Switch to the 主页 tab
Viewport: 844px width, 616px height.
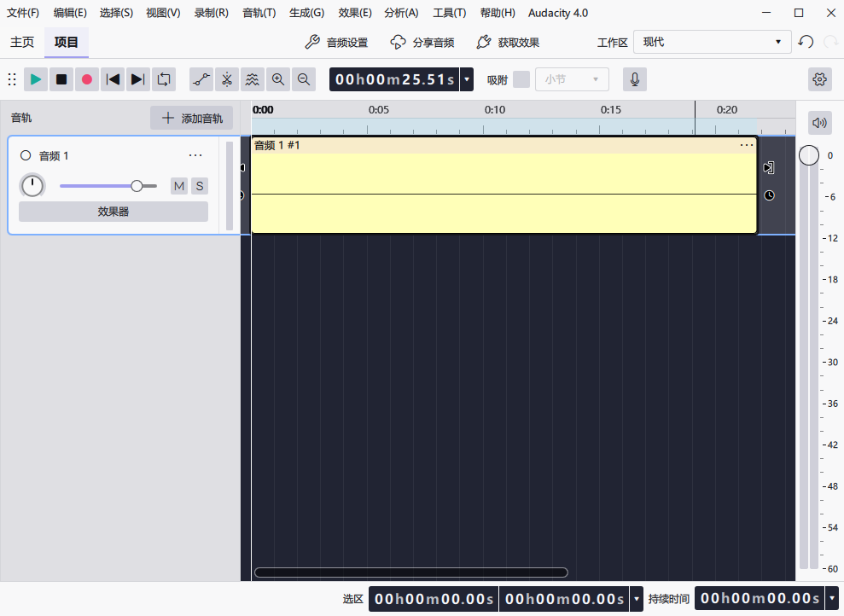[x=22, y=42]
